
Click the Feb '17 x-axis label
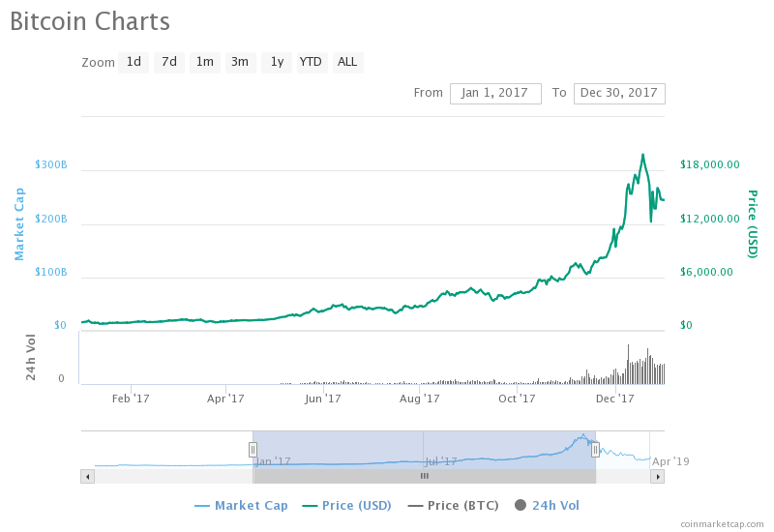[131, 399]
